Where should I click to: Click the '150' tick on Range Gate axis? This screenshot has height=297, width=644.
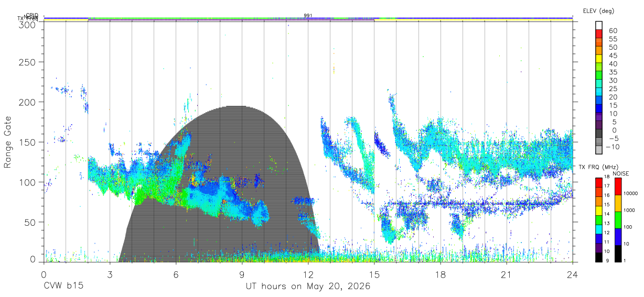coord(28,142)
